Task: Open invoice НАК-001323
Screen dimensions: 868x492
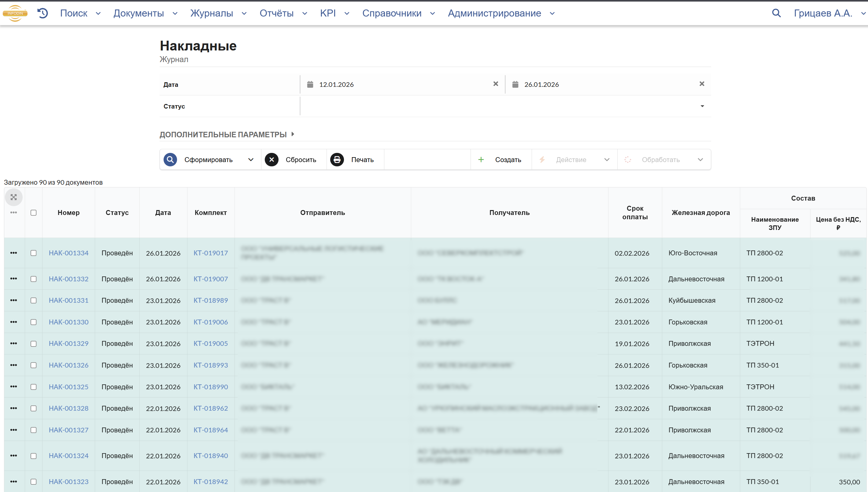Action: coord(68,482)
